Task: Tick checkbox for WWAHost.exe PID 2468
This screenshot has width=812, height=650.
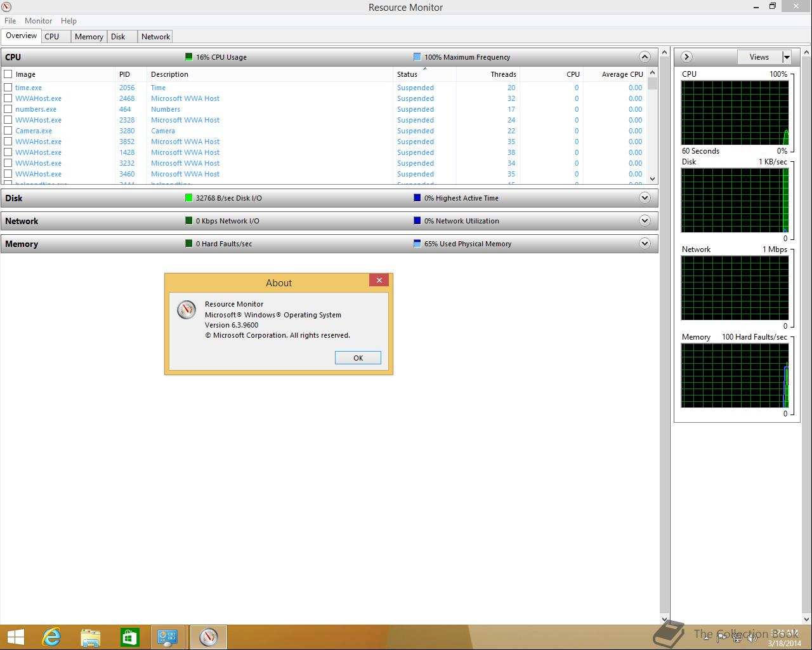Action: point(8,98)
